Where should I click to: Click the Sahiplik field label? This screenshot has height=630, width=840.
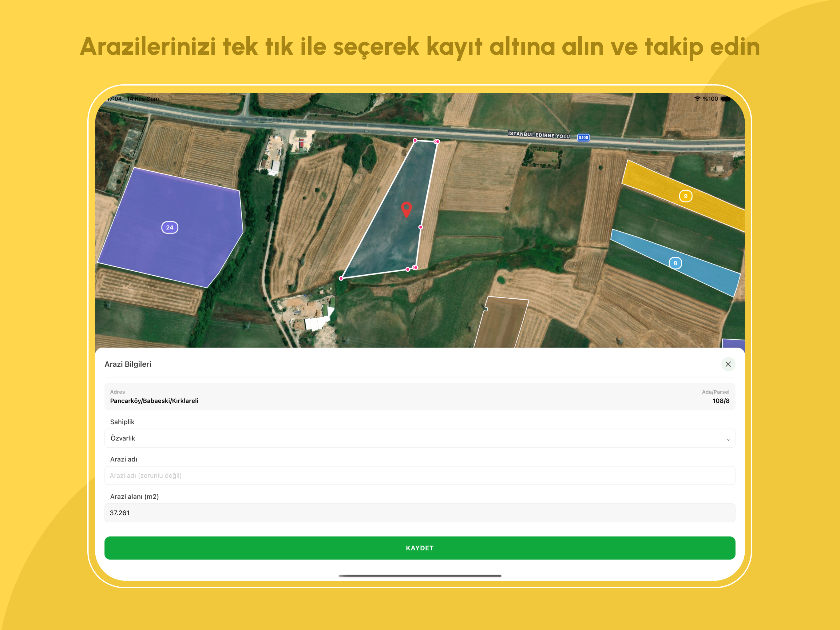(122, 422)
